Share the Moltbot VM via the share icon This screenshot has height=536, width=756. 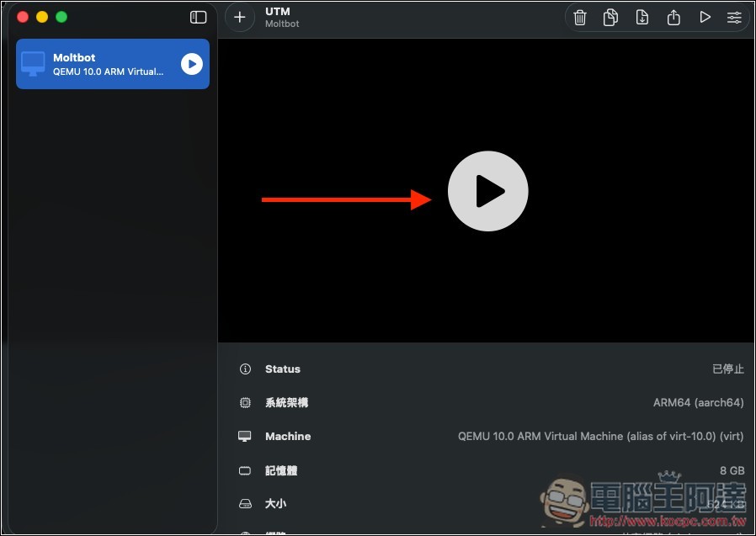[673, 17]
